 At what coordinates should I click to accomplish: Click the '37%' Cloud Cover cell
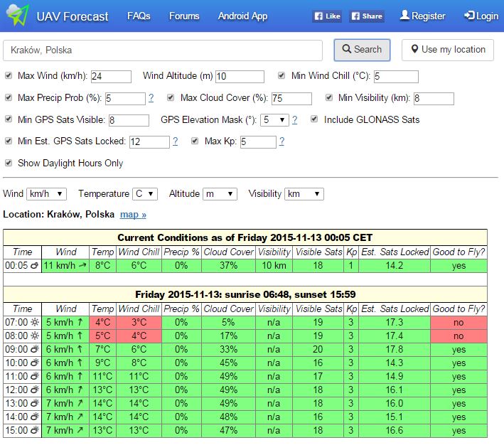coord(228,266)
